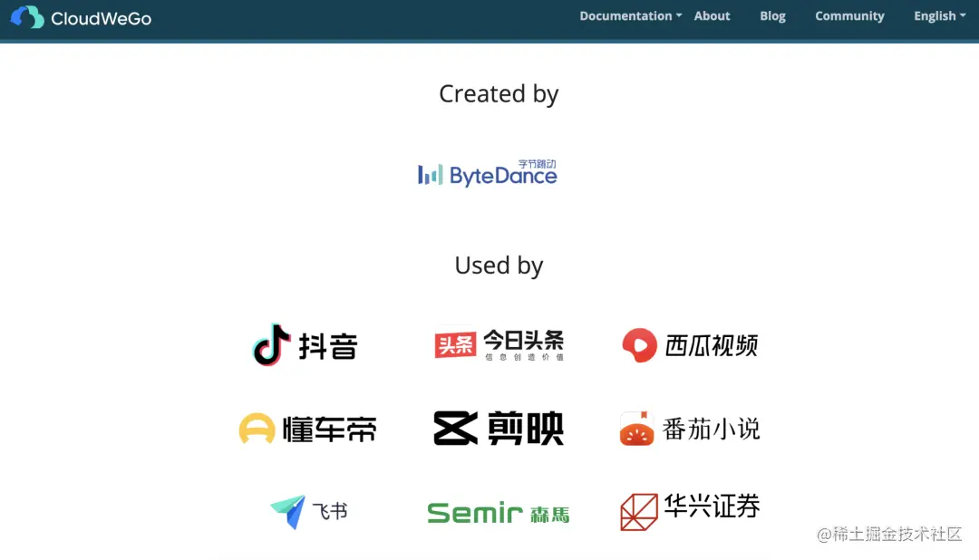Go to the Blog page

pyautogui.click(x=772, y=16)
